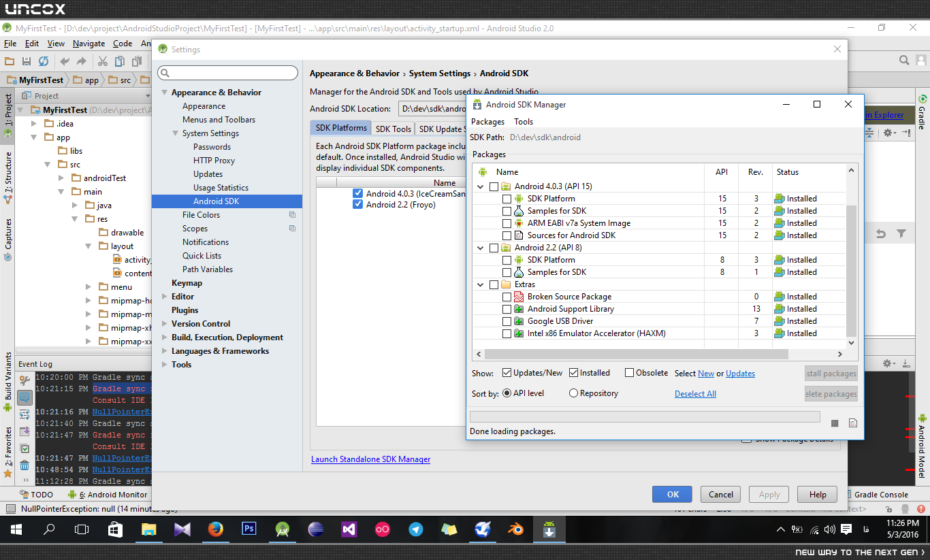Click the Synchronize toolbar icon
930x560 pixels.
[x=44, y=61]
